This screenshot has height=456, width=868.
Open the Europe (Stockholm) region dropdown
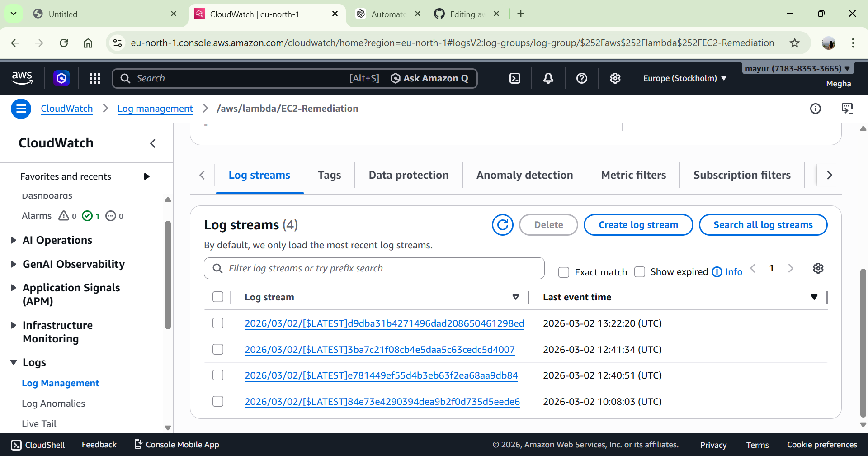[x=685, y=78]
